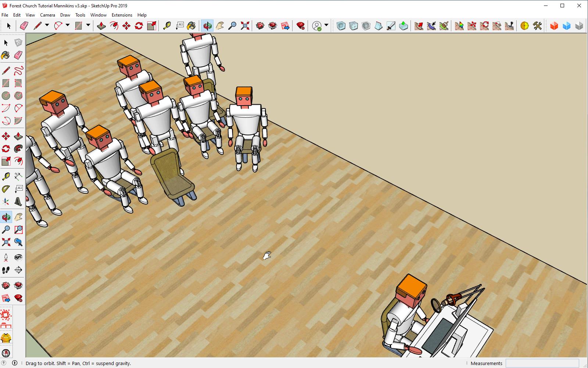Select the Freehand drawing tool in left toolbar

click(18, 70)
